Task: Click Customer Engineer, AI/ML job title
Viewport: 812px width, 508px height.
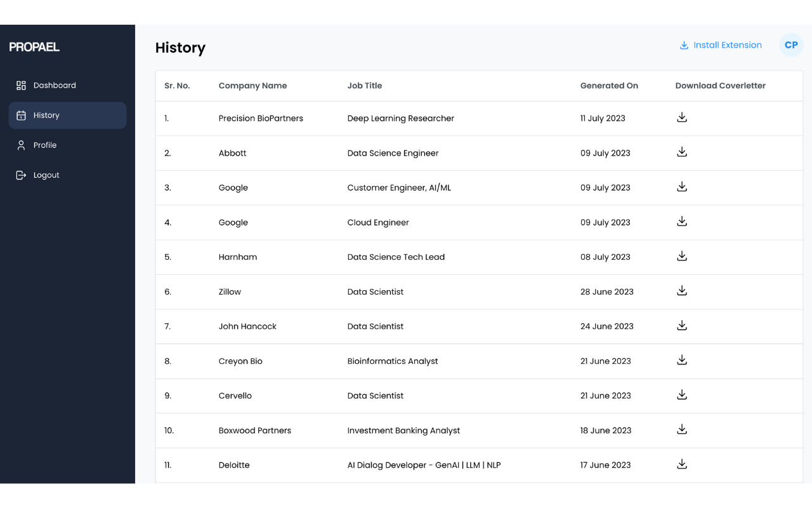Action: point(399,188)
